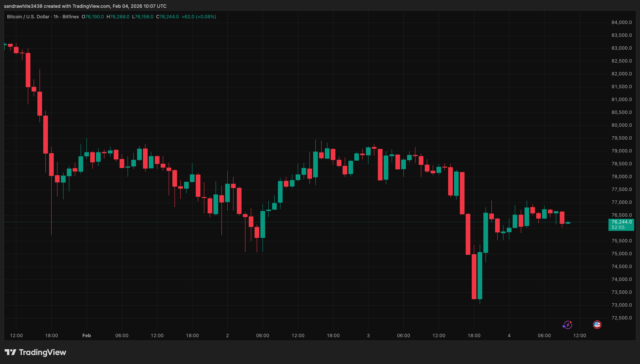
Task: Click the Feb label on the time axis
Action: pyautogui.click(x=86, y=336)
